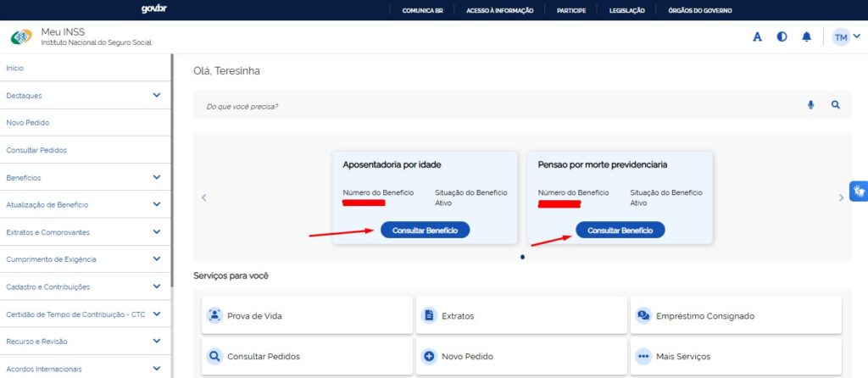Open notifications bell icon
The width and height of the screenshot is (868, 378).
(807, 37)
